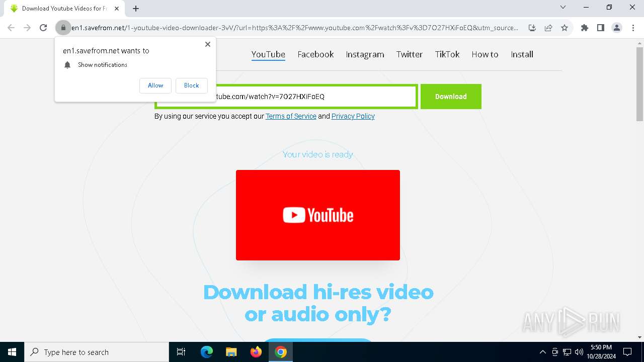Click the red YouTube video thumbnail
This screenshot has height=362, width=644.
pyautogui.click(x=318, y=215)
